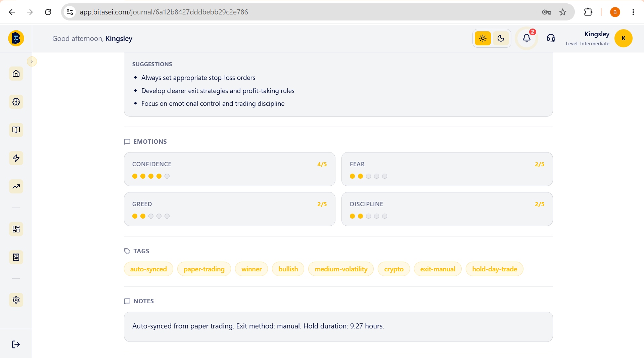The height and width of the screenshot is (358, 644).
Task: Switch to dark mode moon toggle
Action: (501, 38)
